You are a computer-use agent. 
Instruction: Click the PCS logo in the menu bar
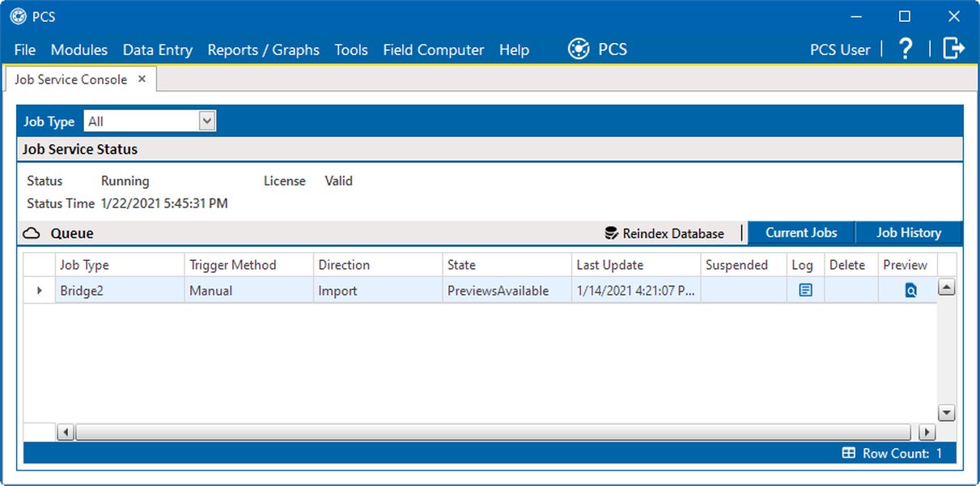pos(579,49)
